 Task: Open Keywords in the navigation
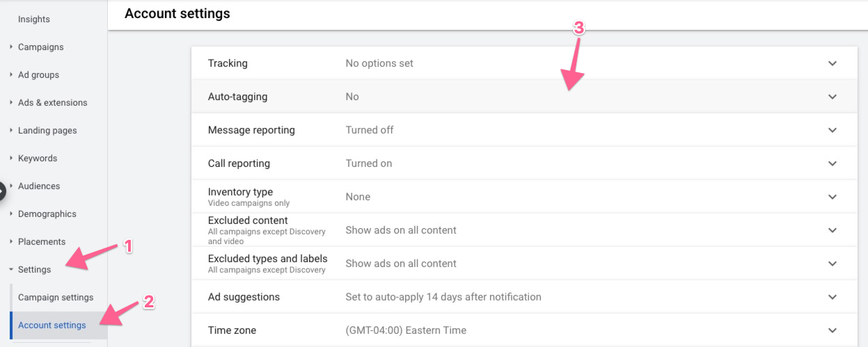[38, 159]
